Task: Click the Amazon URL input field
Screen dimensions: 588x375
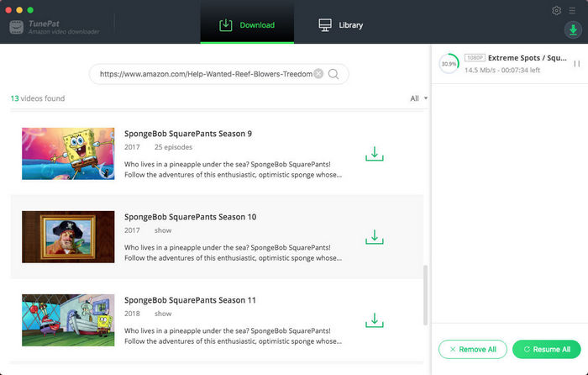Action: pyautogui.click(x=205, y=74)
